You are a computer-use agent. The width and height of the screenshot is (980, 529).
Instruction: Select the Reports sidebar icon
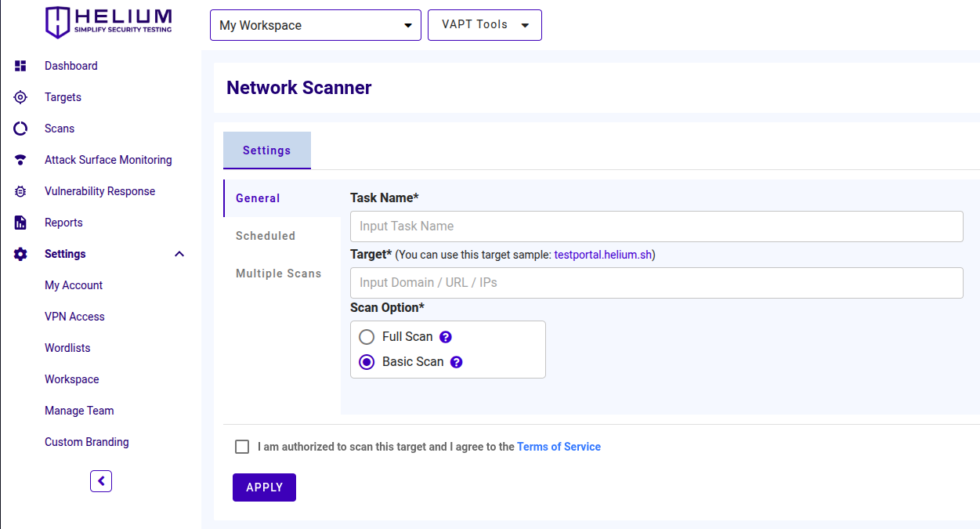coord(20,223)
